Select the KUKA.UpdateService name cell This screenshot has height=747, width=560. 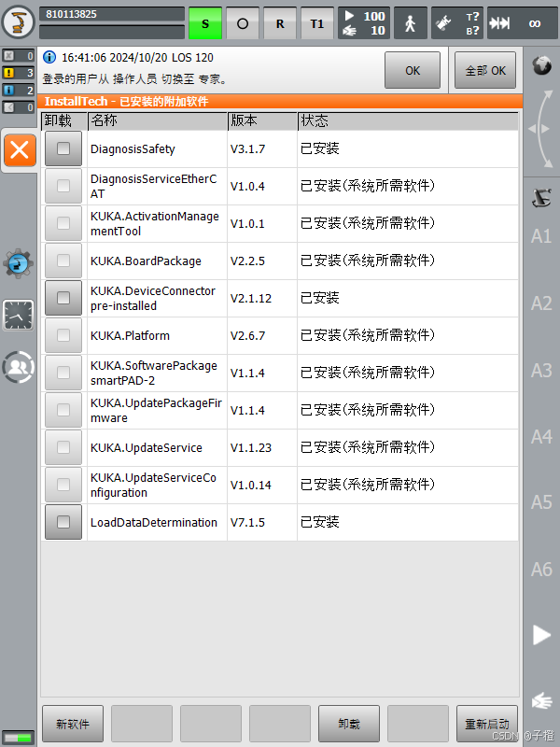(x=157, y=447)
